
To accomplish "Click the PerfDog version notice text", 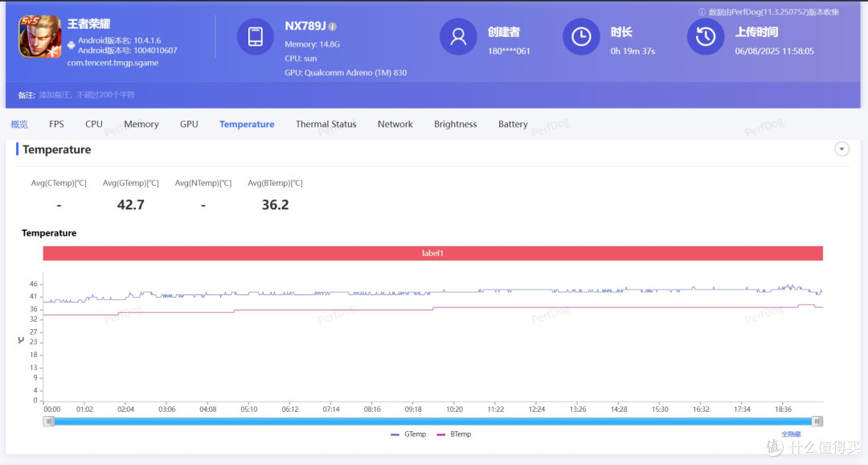I will pos(774,11).
